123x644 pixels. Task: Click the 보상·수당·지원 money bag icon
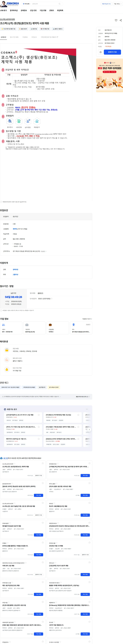pyautogui.click(x=7, y=369)
